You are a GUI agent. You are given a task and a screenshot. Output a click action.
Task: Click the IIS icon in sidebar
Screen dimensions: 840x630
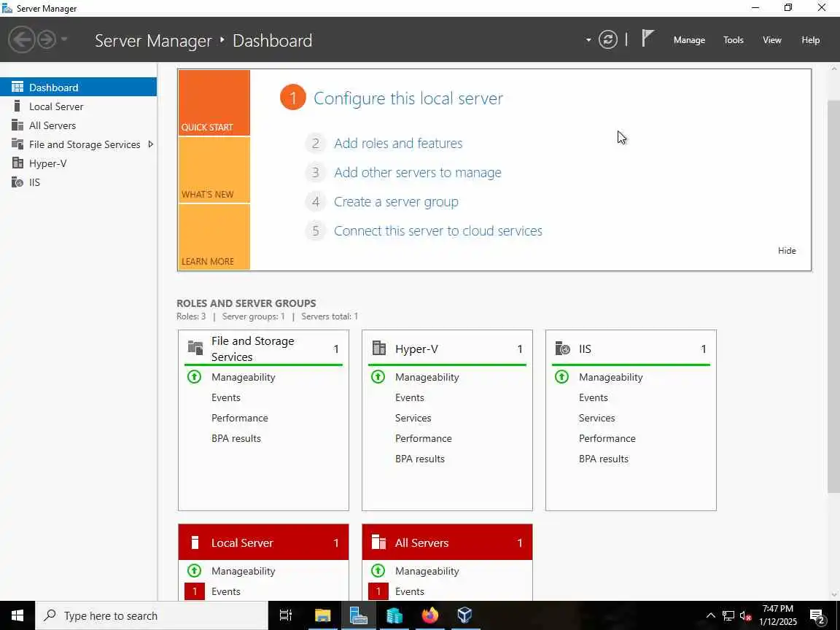(17, 182)
